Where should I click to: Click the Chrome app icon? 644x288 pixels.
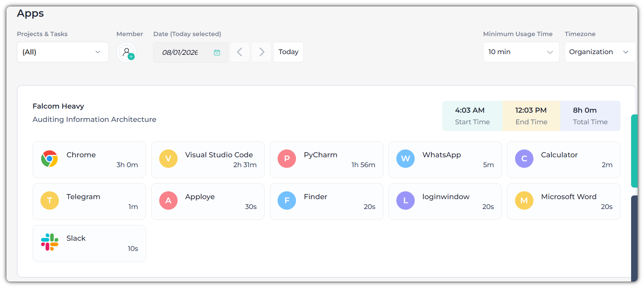tap(49, 159)
